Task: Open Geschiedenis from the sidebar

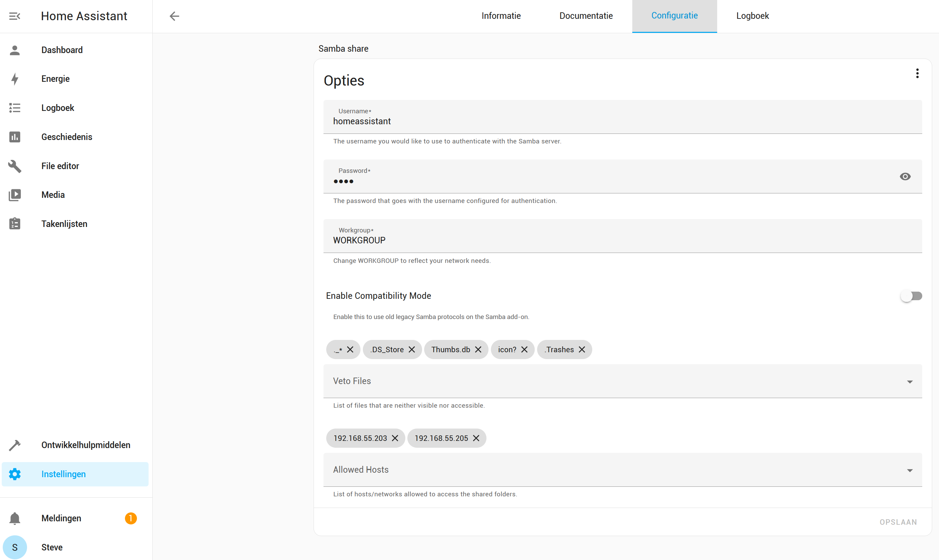Action: [75, 137]
